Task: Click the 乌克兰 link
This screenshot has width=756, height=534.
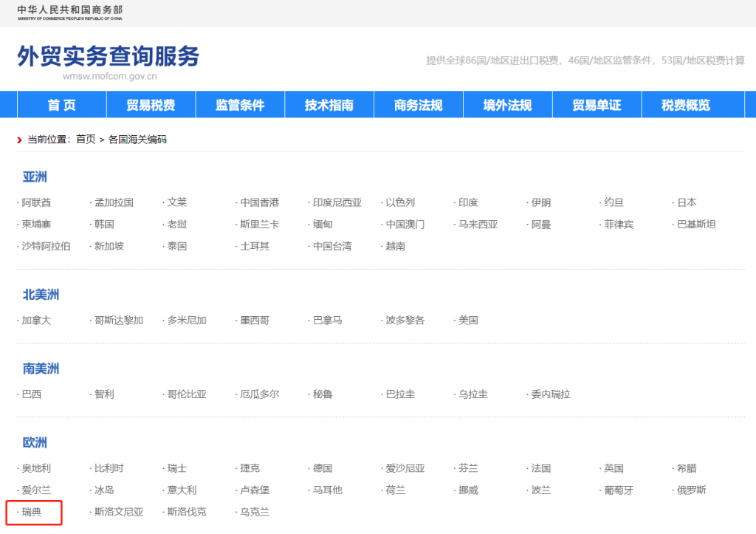Action: pyautogui.click(x=255, y=512)
